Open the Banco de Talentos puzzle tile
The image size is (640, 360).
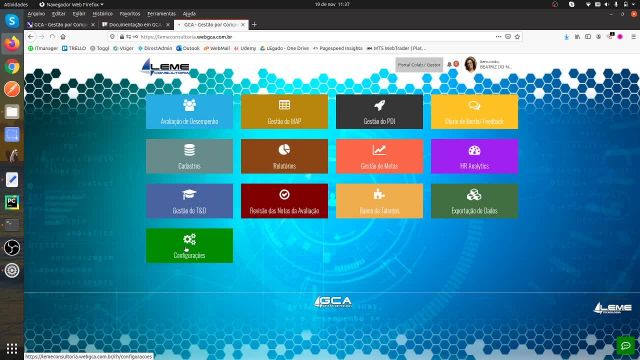pyautogui.click(x=380, y=201)
